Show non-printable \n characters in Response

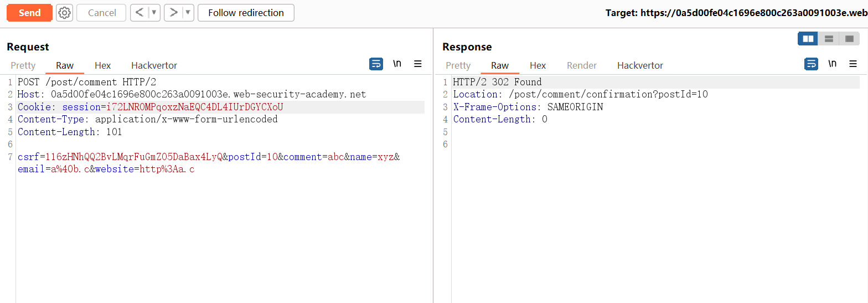click(832, 64)
